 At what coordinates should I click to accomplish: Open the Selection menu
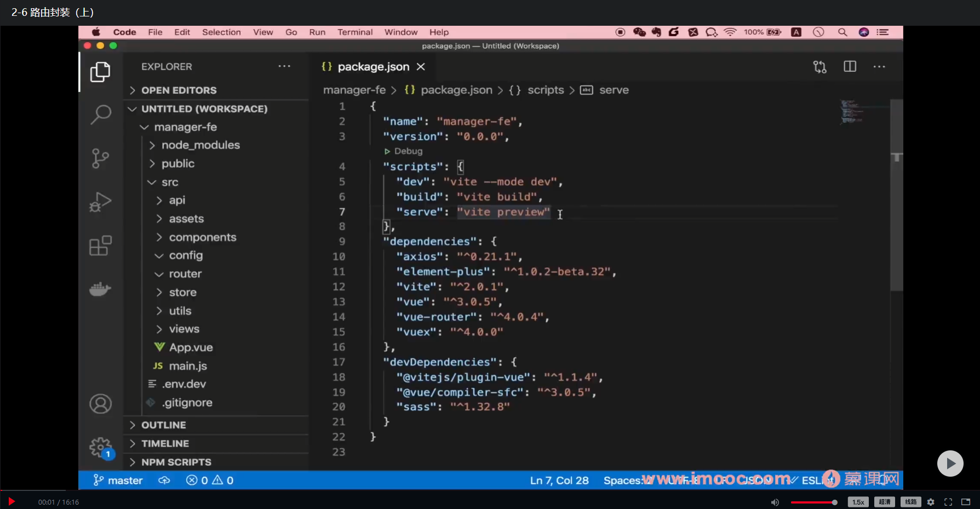[x=221, y=32]
